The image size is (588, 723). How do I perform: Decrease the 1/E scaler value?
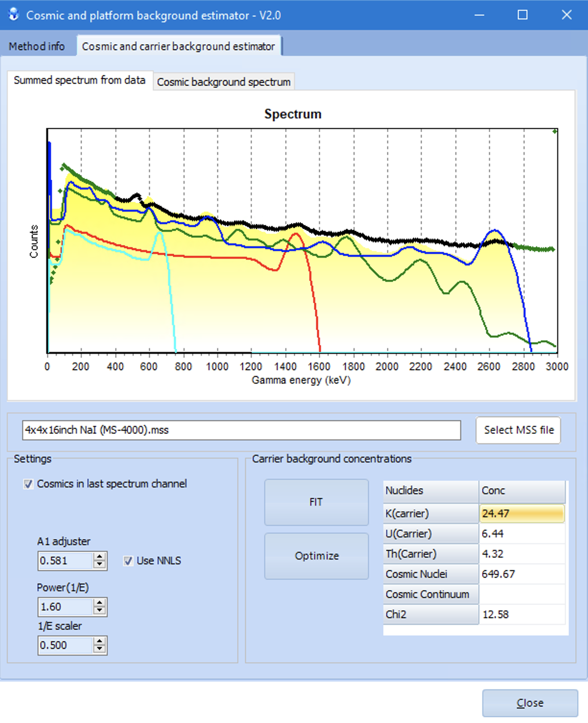click(x=99, y=649)
